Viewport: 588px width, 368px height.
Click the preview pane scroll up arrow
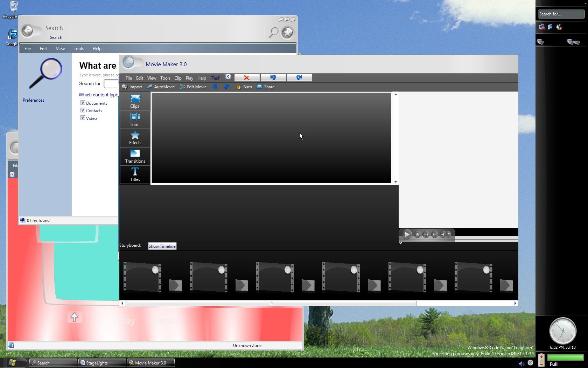pyautogui.click(x=395, y=95)
